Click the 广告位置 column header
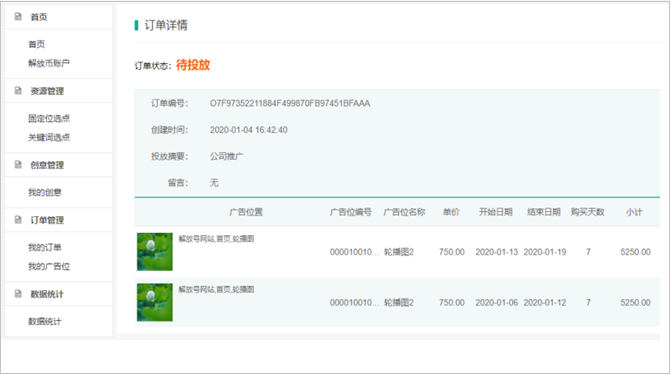Image resolution: width=671 pixels, height=375 pixels. [246, 212]
